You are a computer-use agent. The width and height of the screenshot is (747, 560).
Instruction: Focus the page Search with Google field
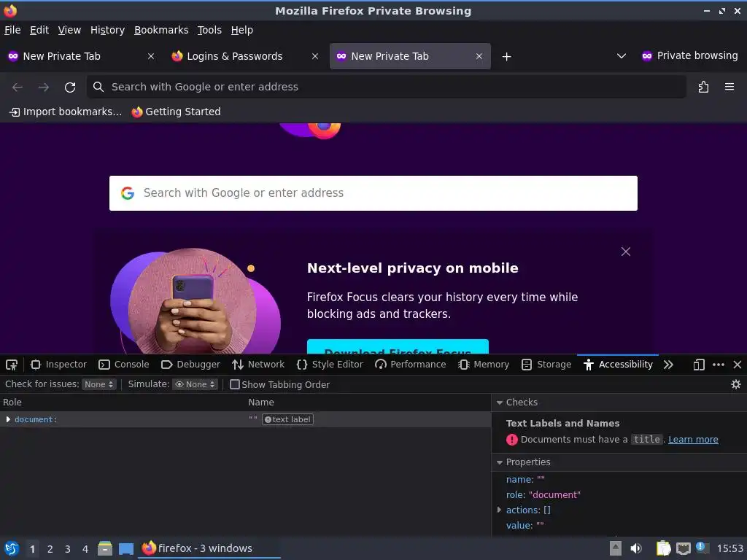click(x=373, y=192)
